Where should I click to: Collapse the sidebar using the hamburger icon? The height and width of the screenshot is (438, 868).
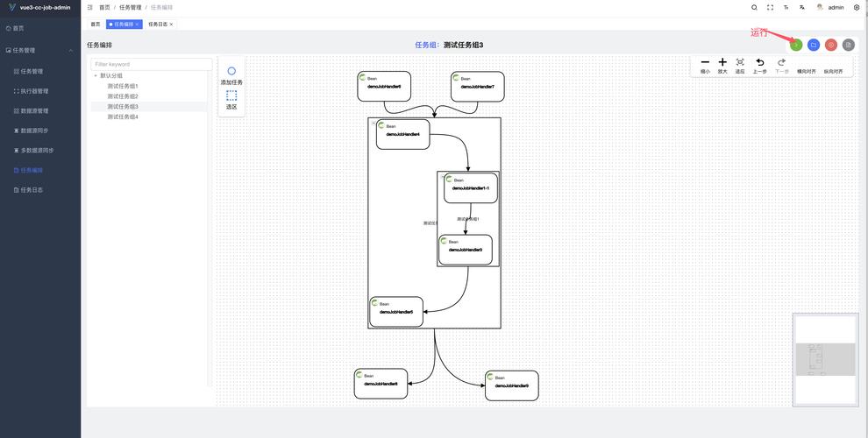point(89,7)
